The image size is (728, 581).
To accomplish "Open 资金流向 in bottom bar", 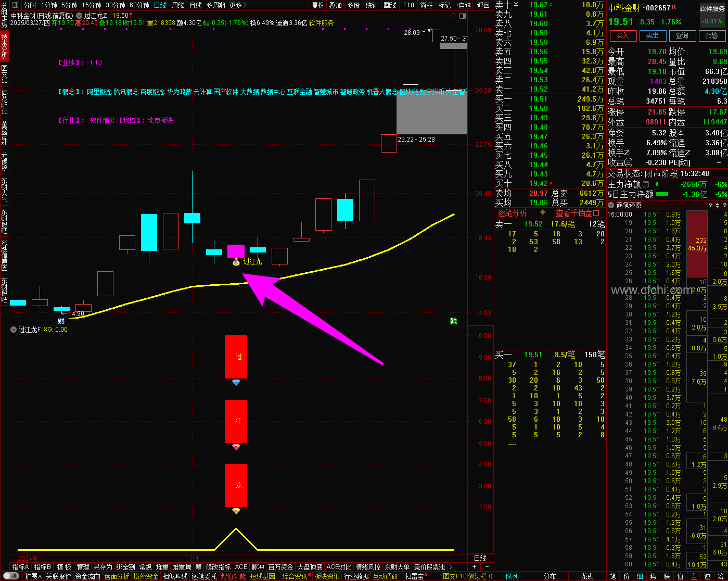I will [x=87, y=576].
